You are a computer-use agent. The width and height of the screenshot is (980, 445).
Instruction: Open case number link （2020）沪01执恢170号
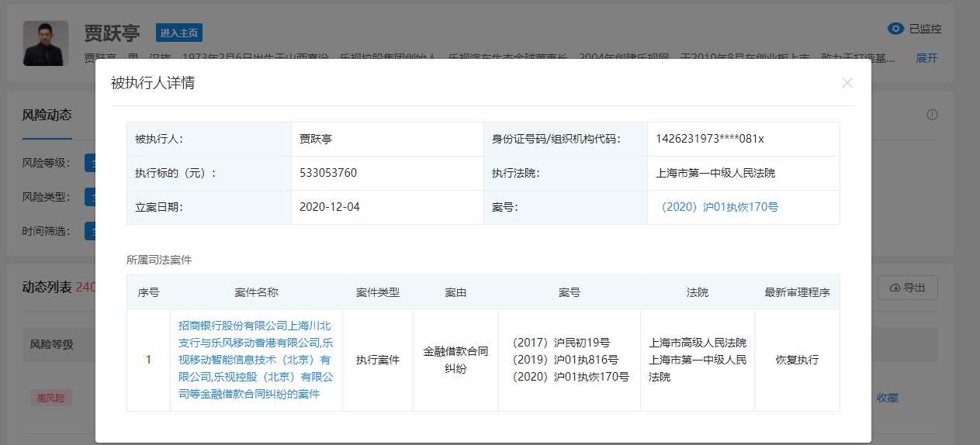click(x=719, y=207)
